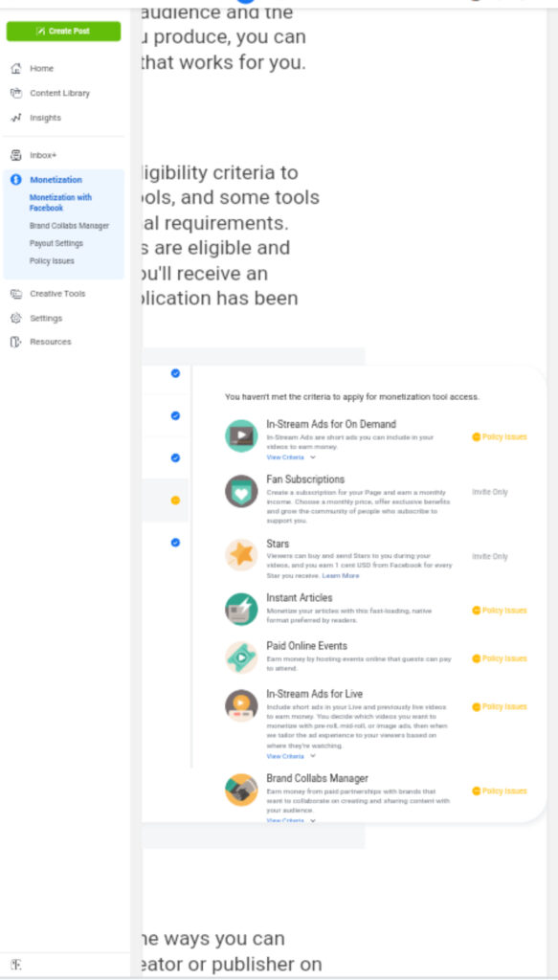Screen dimensions: 558x980
Task: Click the Brand Collabs Manager card title
Action: [318, 778]
